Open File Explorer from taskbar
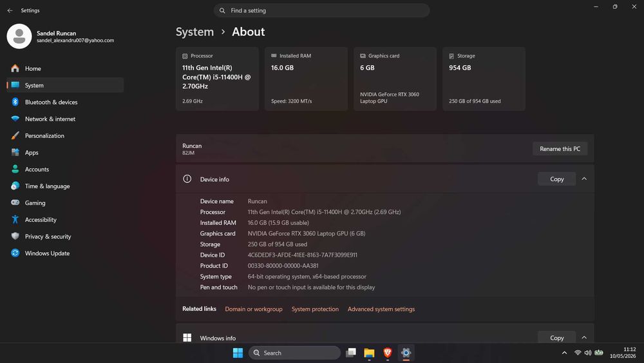 369,353
